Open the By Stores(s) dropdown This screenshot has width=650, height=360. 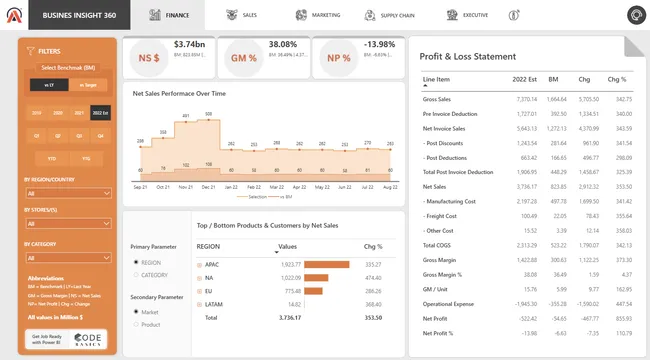tap(68, 224)
